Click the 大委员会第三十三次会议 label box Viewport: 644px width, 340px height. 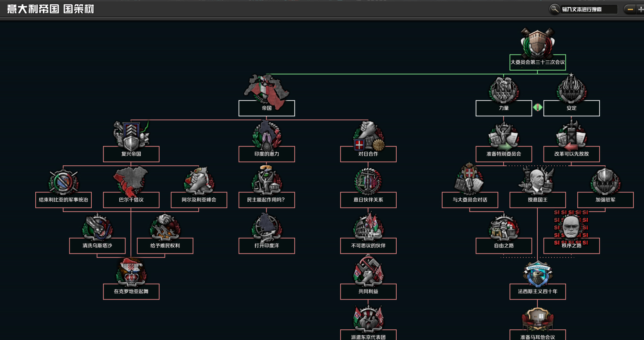click(537, 62)
